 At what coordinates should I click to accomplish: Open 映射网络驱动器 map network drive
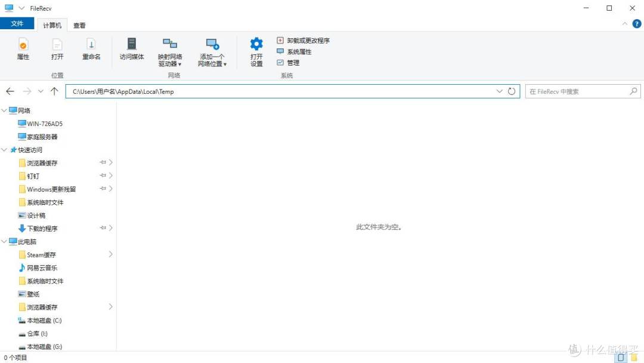click(x=170, y=52)
